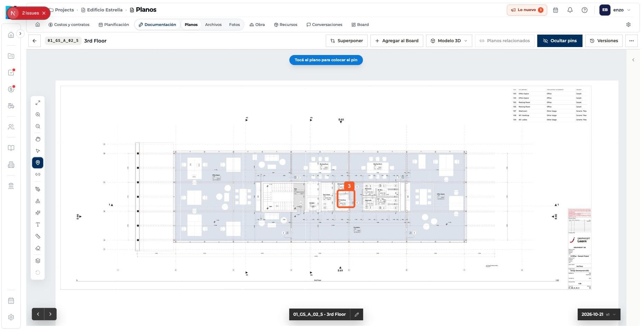Open the Costos y contratos menu
The height and width of the screenshot is (330, 644).
click(69, 25)
